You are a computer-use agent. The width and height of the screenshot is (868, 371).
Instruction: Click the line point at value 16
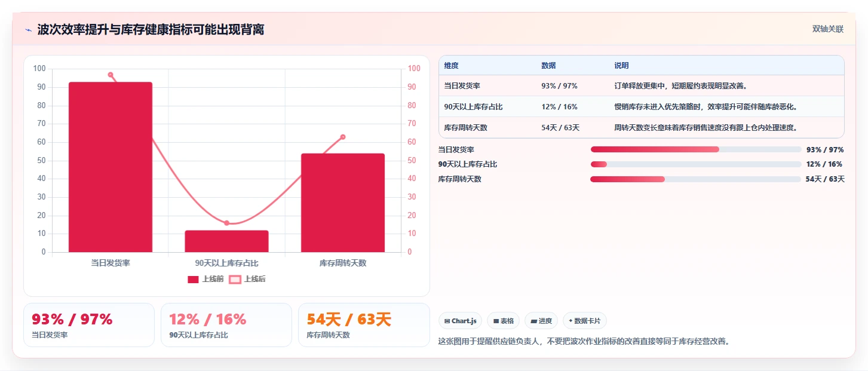pyautogui.click(x=226, y=223)
